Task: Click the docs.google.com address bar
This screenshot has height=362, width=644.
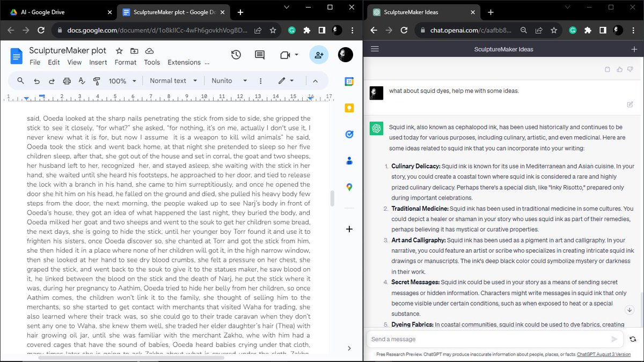Action: point(158,31)
